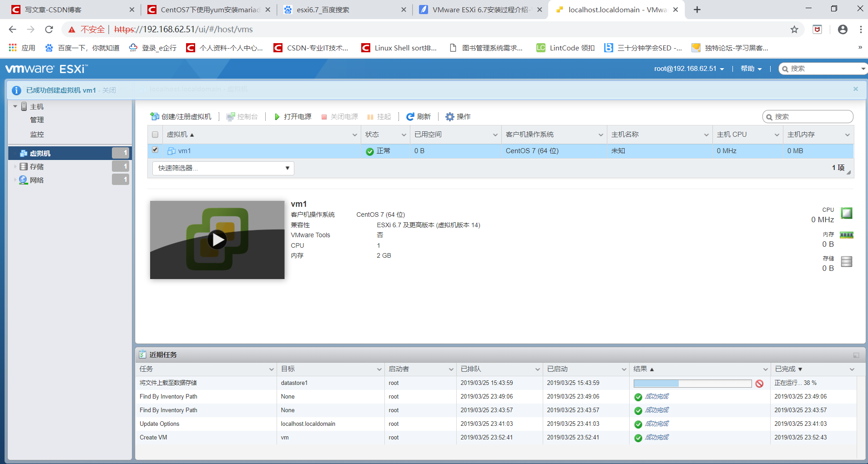868x464 pixels.
Task: Open the Linux Shell sort bookmark
Action: (399, 48)
